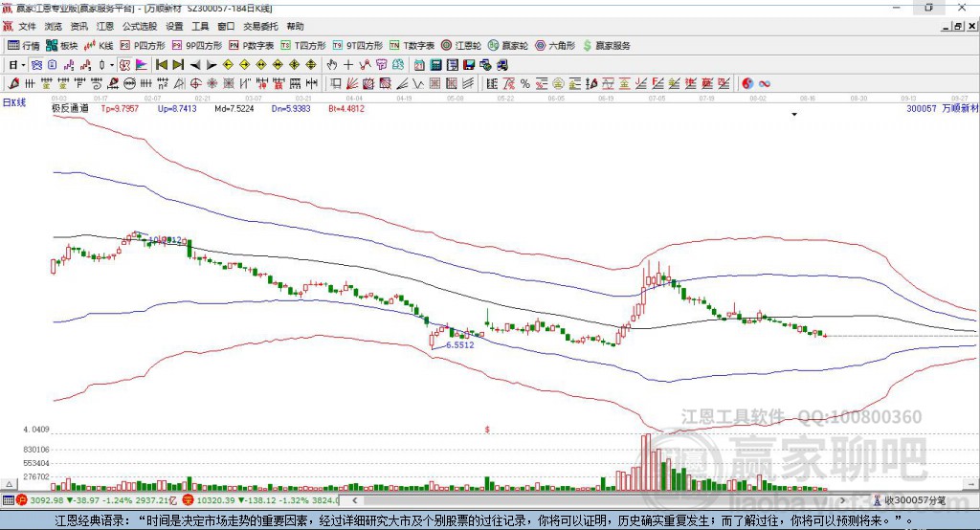Click the 日K线 chart label
The image size is (980, 530).
[x=14, y=102]
